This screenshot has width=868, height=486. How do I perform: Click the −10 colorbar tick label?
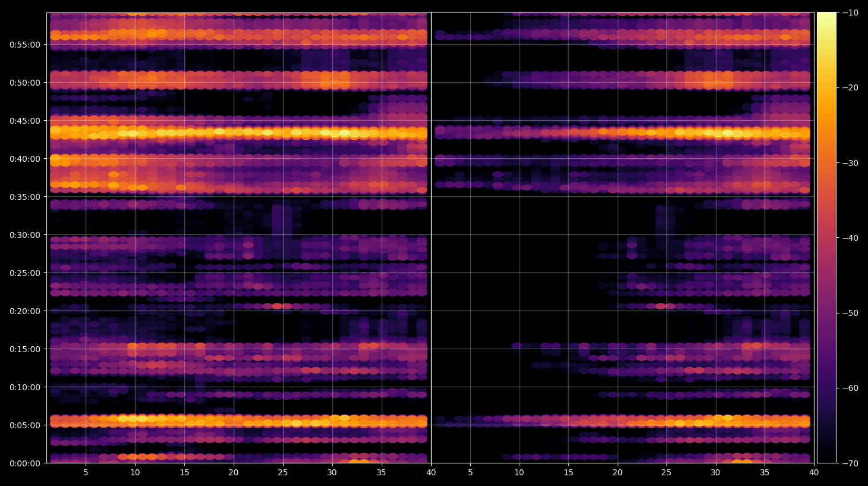coord(850,12)
